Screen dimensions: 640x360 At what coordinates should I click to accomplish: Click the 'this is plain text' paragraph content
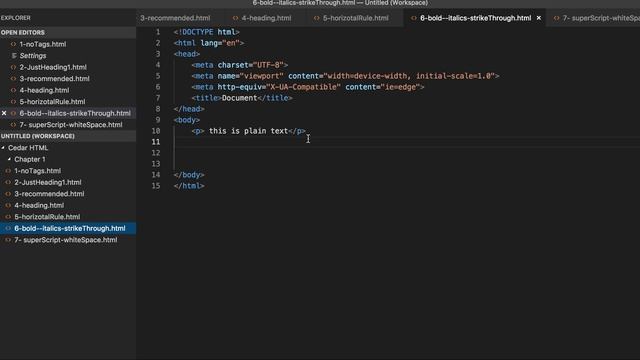point(248,131)
